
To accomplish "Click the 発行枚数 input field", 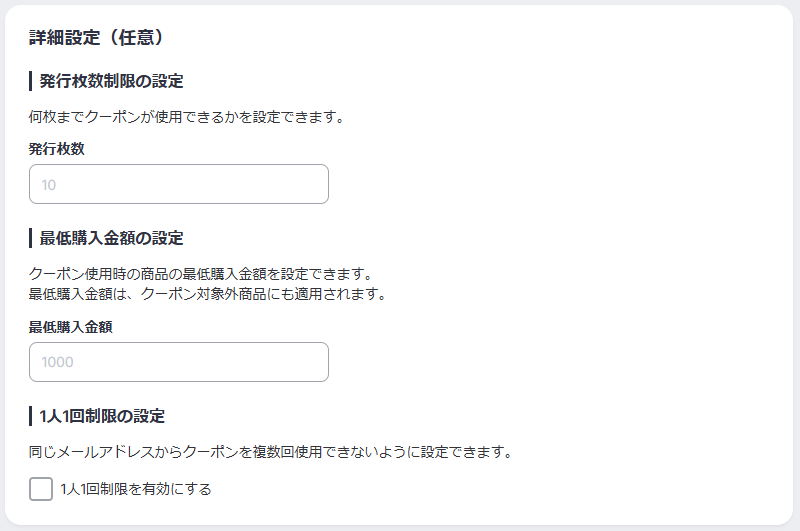I will click(x=179, y=184).
